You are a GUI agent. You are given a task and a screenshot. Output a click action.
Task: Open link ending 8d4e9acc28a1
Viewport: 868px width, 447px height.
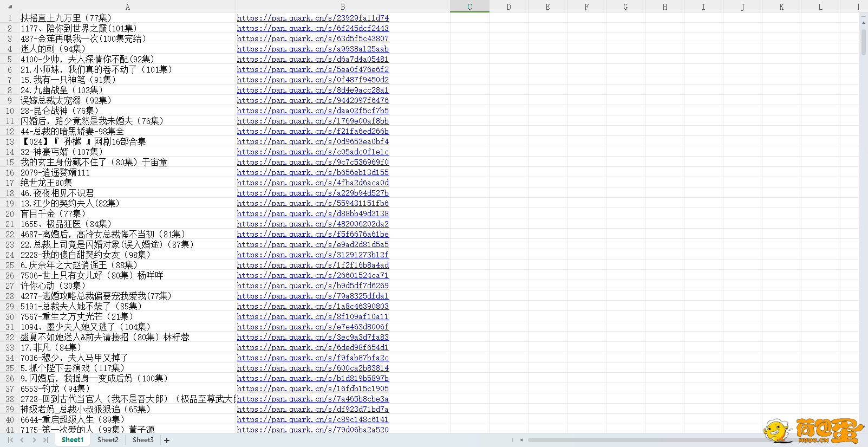tap(313, 90)
